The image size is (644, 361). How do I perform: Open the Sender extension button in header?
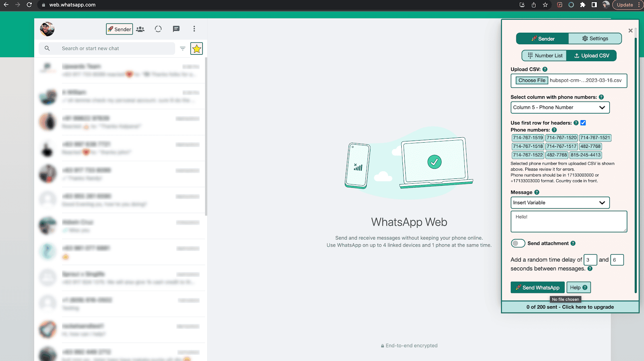pyautogui.click(x=119, y=29)
